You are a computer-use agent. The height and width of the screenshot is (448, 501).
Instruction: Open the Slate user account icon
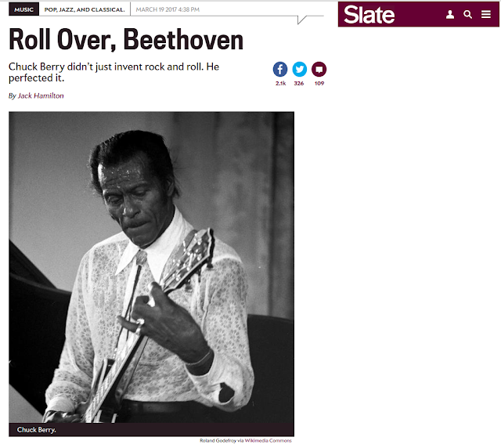click(x=450, y=14)
